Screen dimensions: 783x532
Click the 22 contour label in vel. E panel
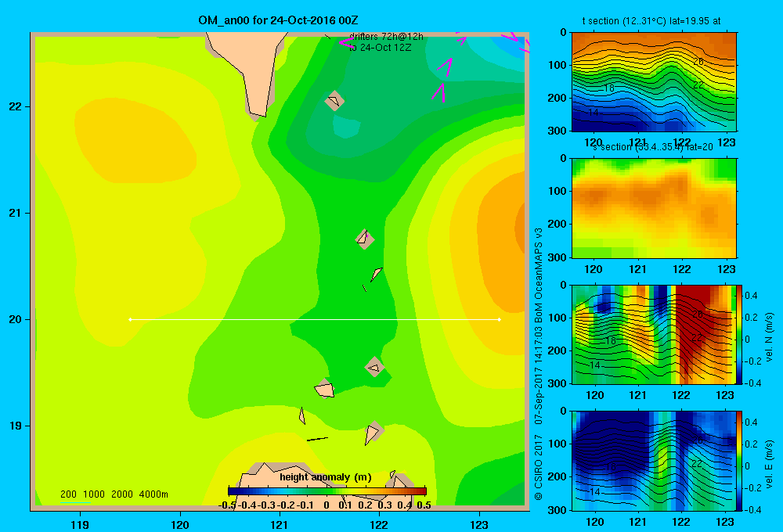(x=697, y=464)
